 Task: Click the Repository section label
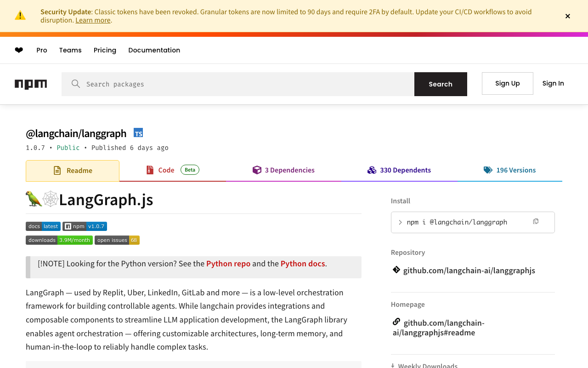tap(408, 253)
